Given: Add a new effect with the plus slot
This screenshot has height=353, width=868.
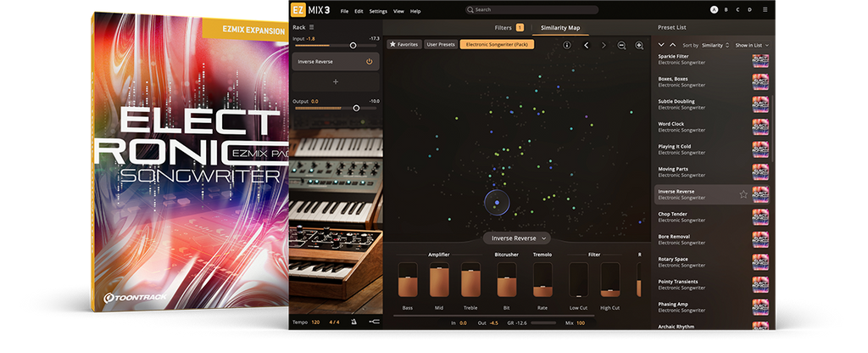Looking at the screenshot, I should 336,81.
